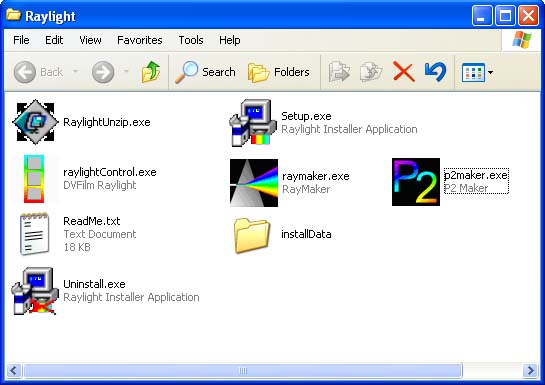545x385 pixels.
Task: Select the Uninstall.exe icon
Action: point(35,291)
